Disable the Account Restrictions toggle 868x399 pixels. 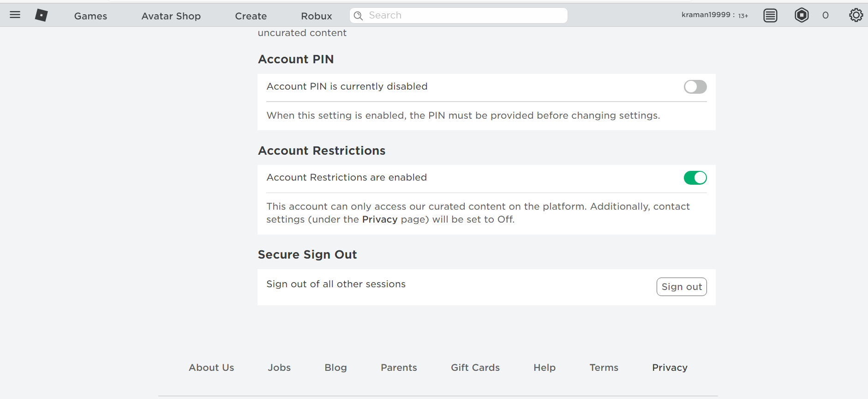(x=695, y=178)
